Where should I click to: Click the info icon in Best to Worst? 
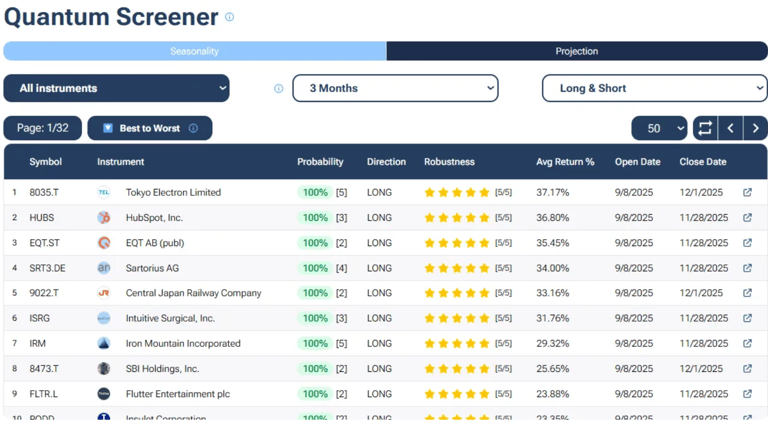click(193, 128)
